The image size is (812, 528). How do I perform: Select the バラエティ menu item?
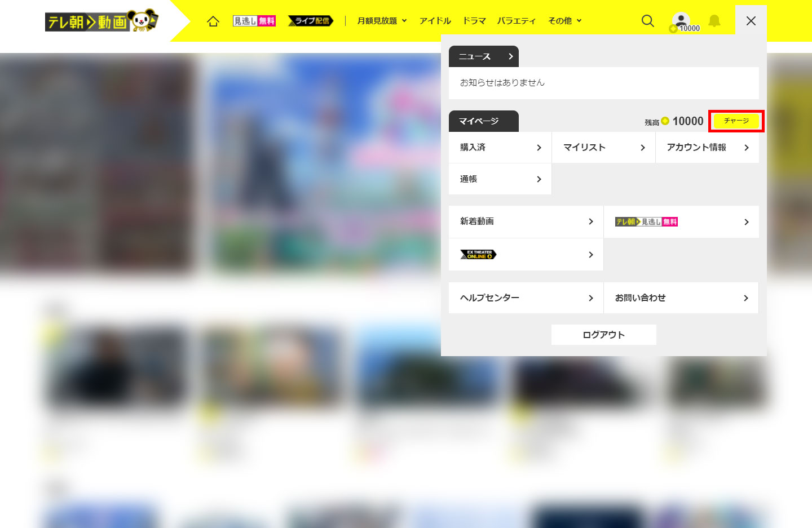516,21
